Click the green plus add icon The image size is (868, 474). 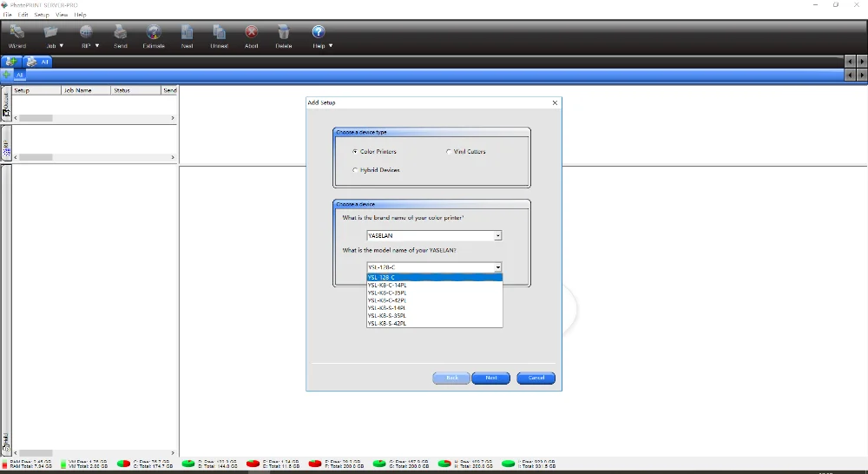[6, 74]
